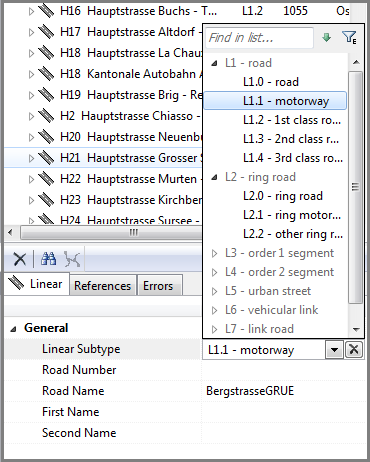Select L2.1 - ring motorway option
This screenshot has width=370, height=462.
coord(292,215)
